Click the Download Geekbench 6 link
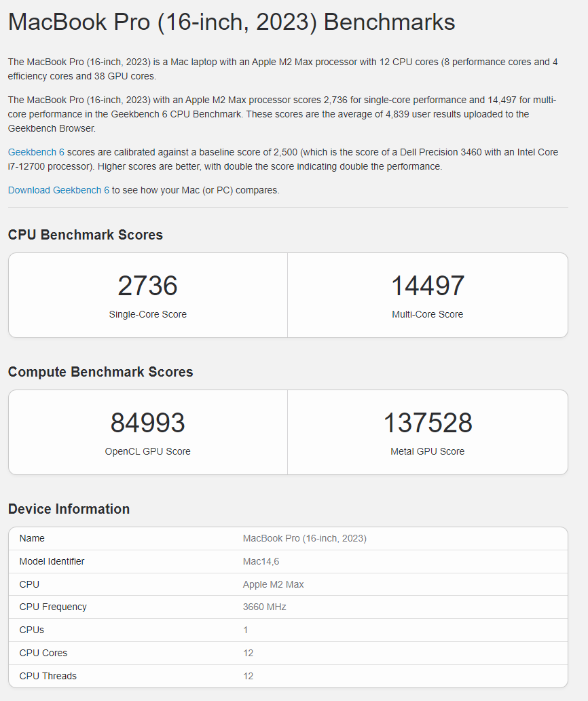Screen dimensions: 588x701 tap(58, 190)
